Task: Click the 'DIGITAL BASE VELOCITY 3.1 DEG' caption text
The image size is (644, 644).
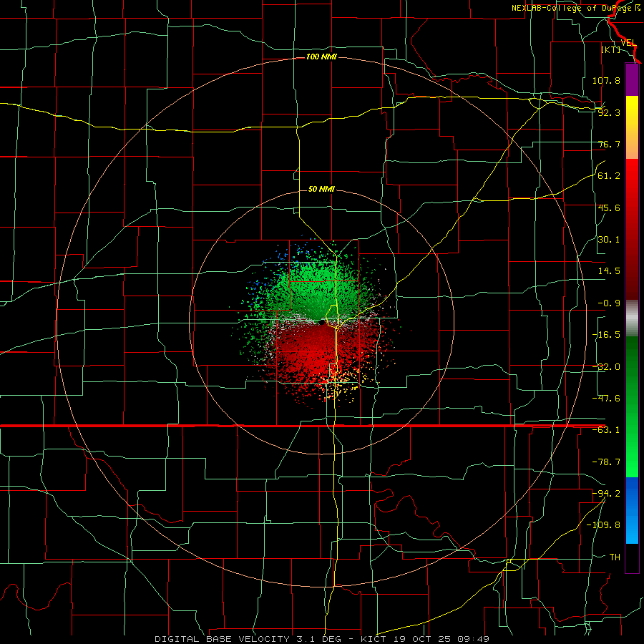Action: [x=248, y=639]
